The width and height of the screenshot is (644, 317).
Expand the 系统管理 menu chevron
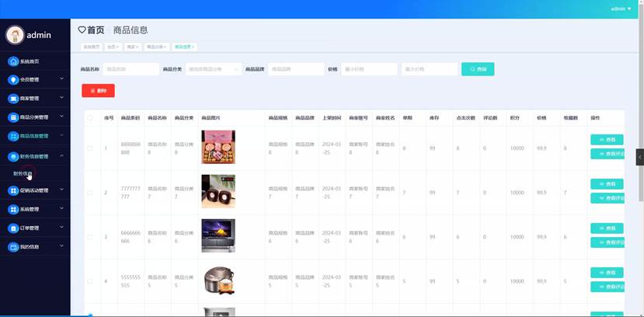(x=61, y=208)
